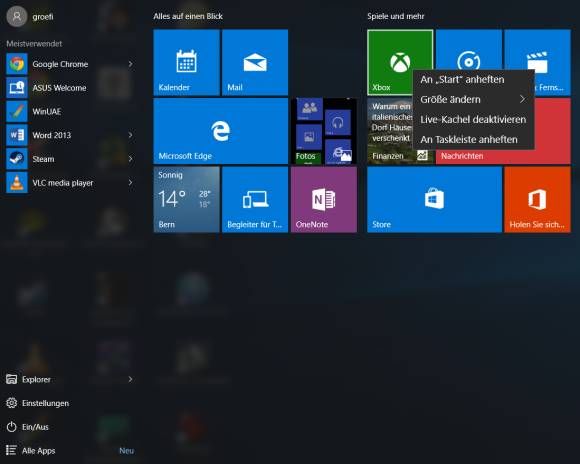Open the Groove music tile
The image size is (580, 464).
[x=469, y=50]
